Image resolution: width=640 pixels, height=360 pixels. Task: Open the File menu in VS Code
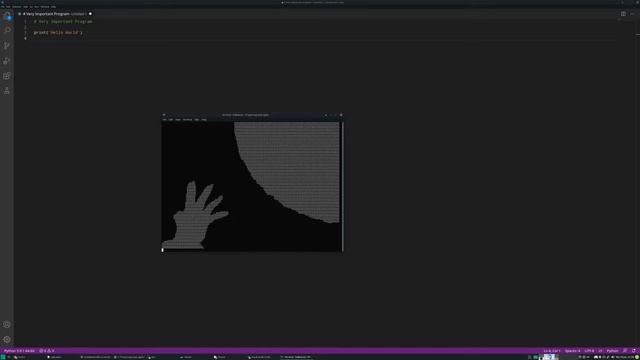(x=2, y=7)
